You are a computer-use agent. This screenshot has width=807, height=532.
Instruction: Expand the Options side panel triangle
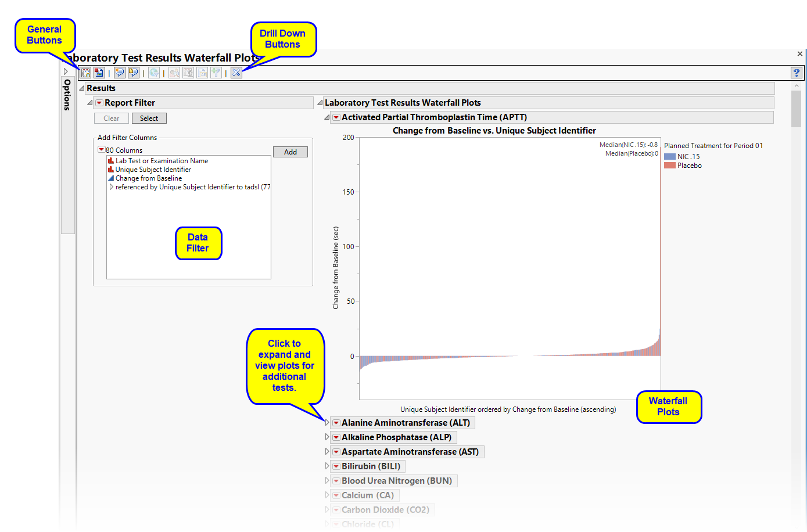[x=66, y=71]
